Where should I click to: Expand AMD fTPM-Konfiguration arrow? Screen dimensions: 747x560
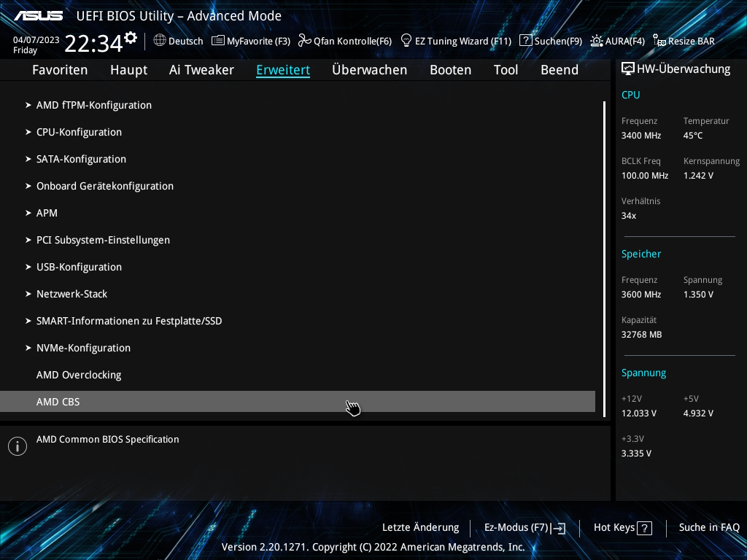pos(28,105)
